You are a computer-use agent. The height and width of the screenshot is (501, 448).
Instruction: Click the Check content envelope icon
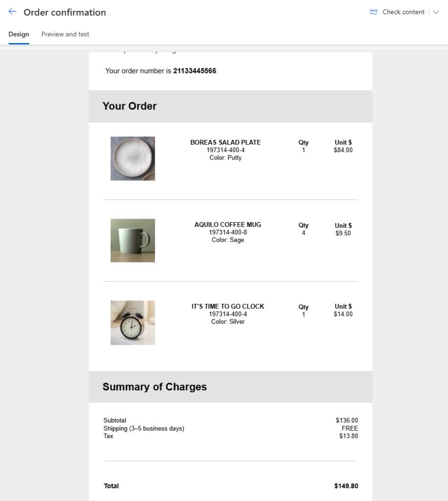(374, 12)
